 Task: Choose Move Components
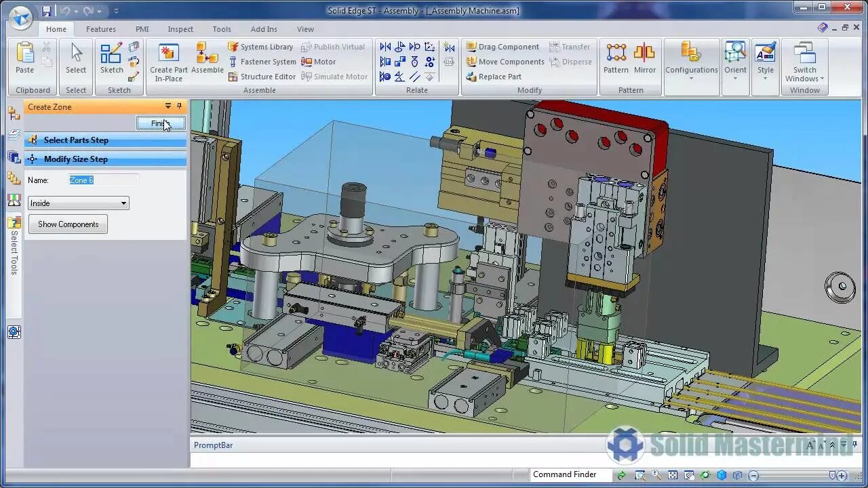(505, 62)
